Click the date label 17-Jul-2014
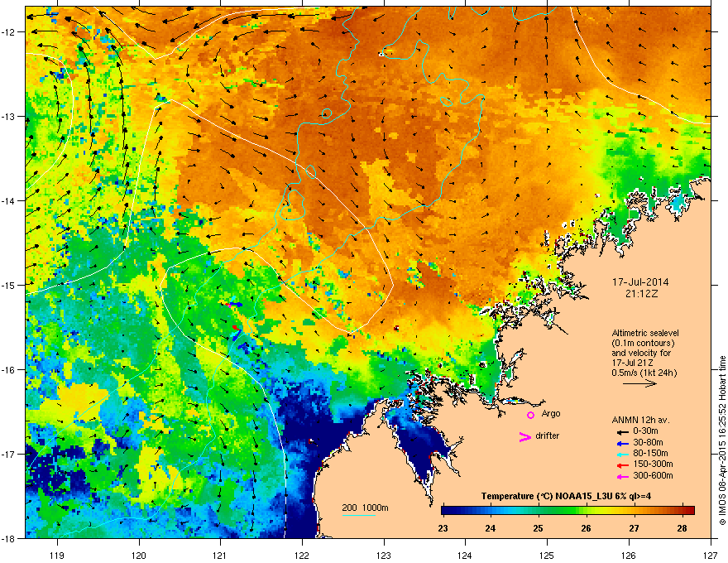This screenshot has width=728, height=563. coord(640,282)
